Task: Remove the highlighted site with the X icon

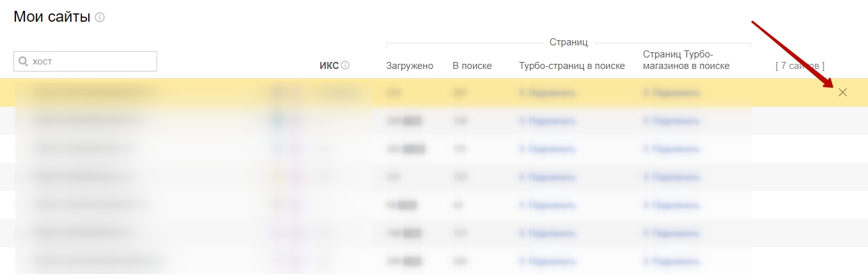Action: tap(842, 92)
